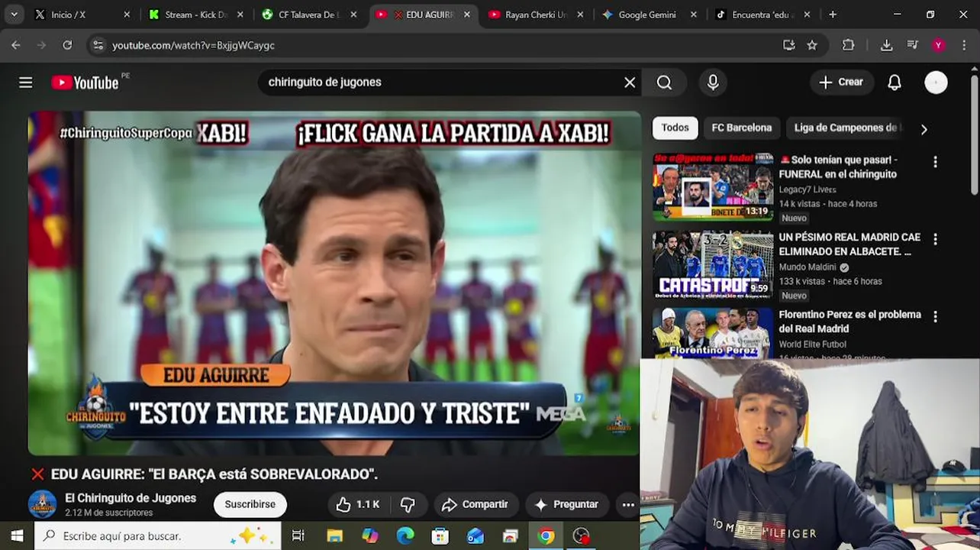Open the media controls icon in Chrome toolbar
Screen dimensions: 980x550
(x=912, y=45)
